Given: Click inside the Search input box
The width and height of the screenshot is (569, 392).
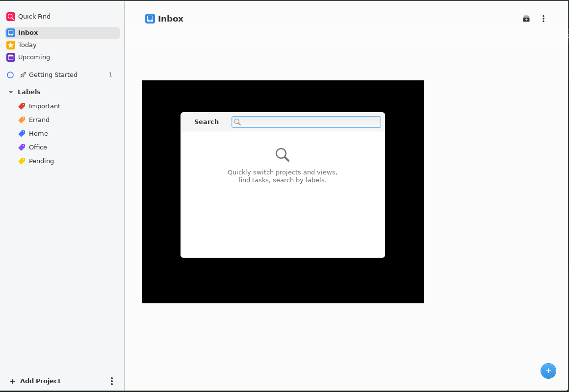Looking at the screenshot, I should point(309,122).
